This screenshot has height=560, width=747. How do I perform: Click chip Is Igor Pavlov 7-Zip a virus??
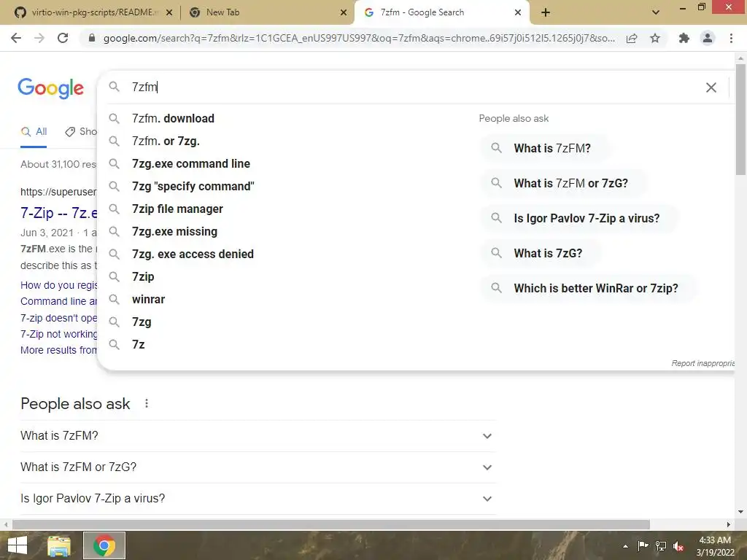[x=580, y=218]
